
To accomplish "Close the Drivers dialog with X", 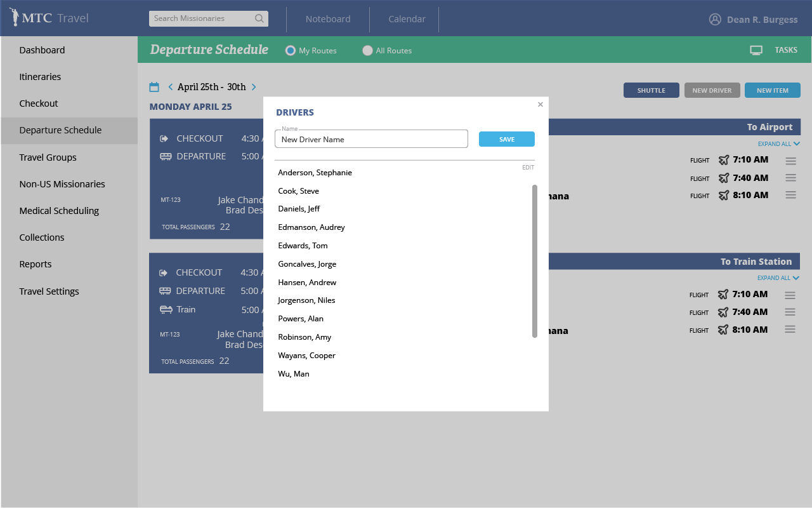I will (540, 105).
